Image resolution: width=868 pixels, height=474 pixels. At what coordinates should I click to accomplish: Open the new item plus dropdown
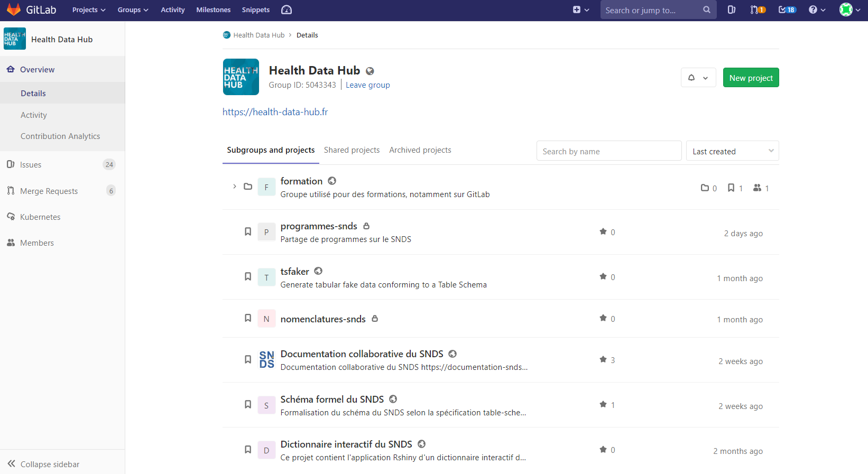(x=581, y=10)
